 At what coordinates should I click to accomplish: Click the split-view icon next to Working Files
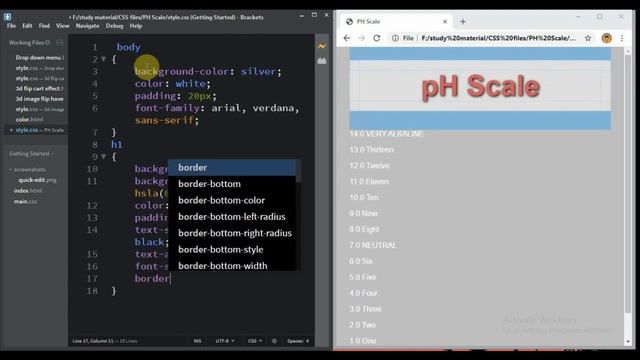tap(60, 42)
